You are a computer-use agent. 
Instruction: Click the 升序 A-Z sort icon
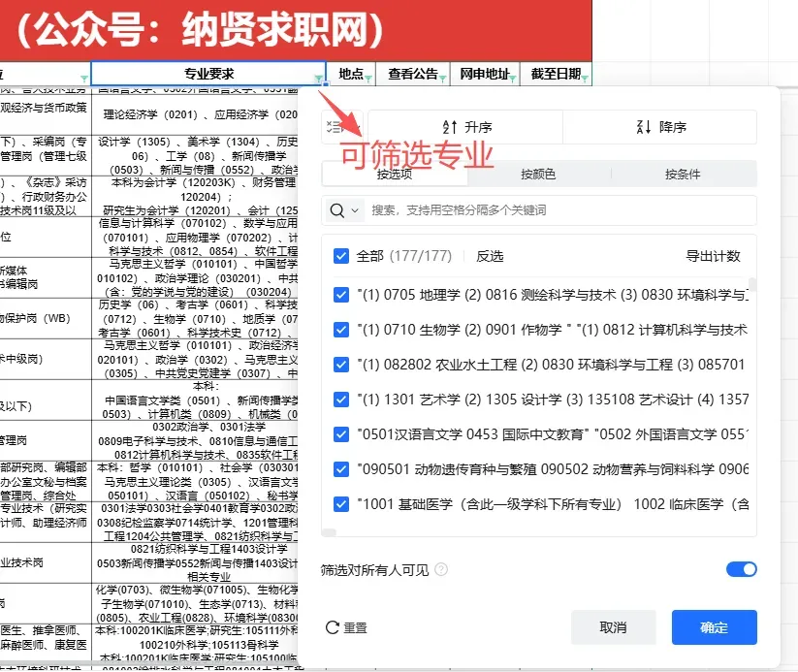(449, 127)
